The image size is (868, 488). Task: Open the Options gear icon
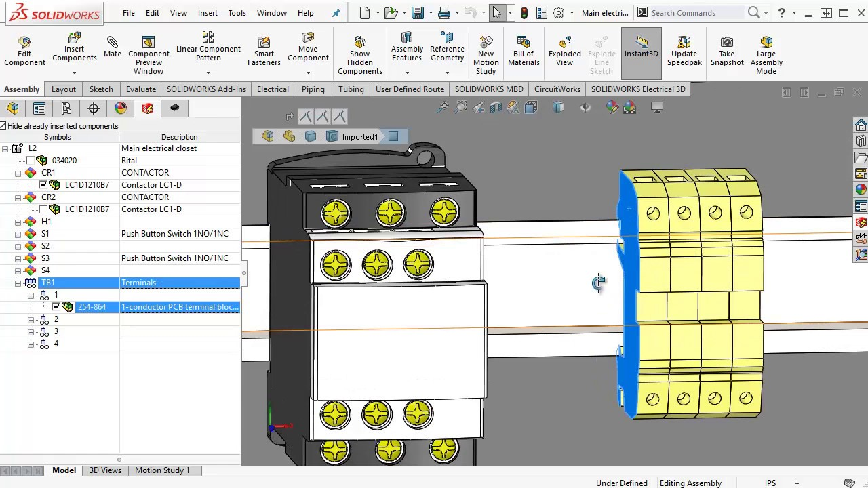pyautogui.click(x=559, y=13)
